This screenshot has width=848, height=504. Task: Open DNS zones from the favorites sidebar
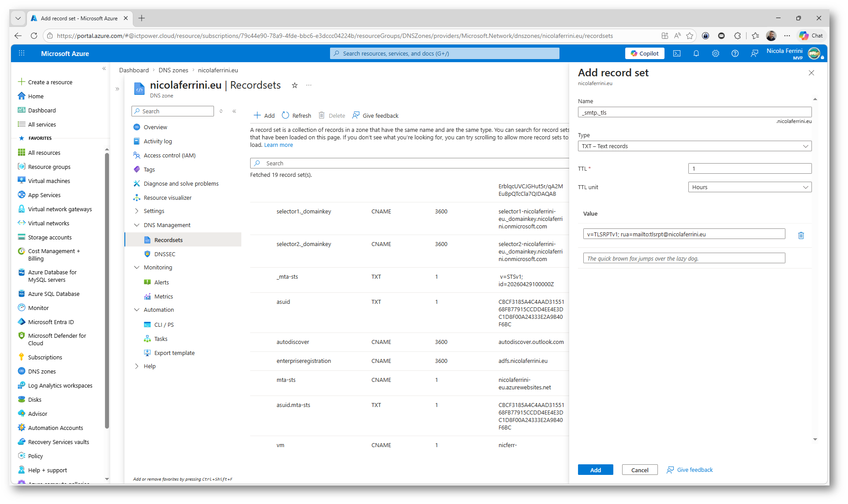click(x=42, y=372)
